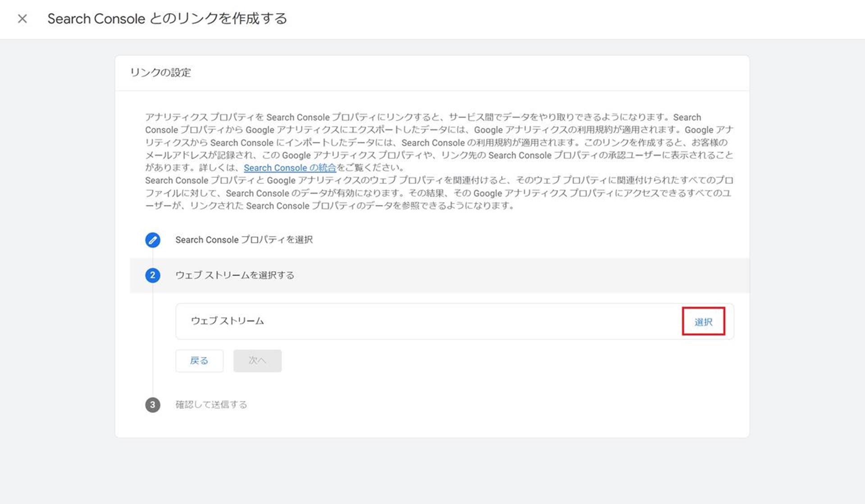Open the Search Console の統合 link
Screen dimensions: 865x504
(x=290, y=168)
